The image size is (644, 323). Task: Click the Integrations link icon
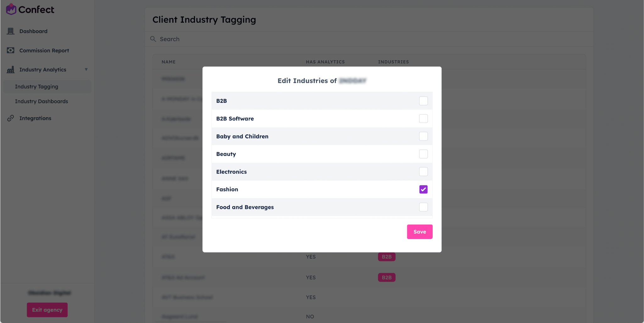point(11,118)
